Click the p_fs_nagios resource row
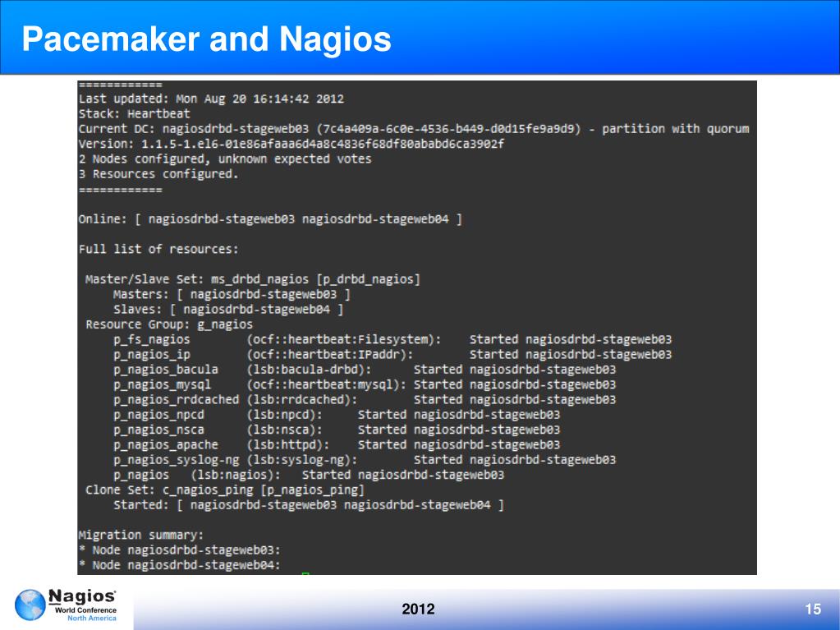Viewport: 840px width, 630px height. [392, 339]
